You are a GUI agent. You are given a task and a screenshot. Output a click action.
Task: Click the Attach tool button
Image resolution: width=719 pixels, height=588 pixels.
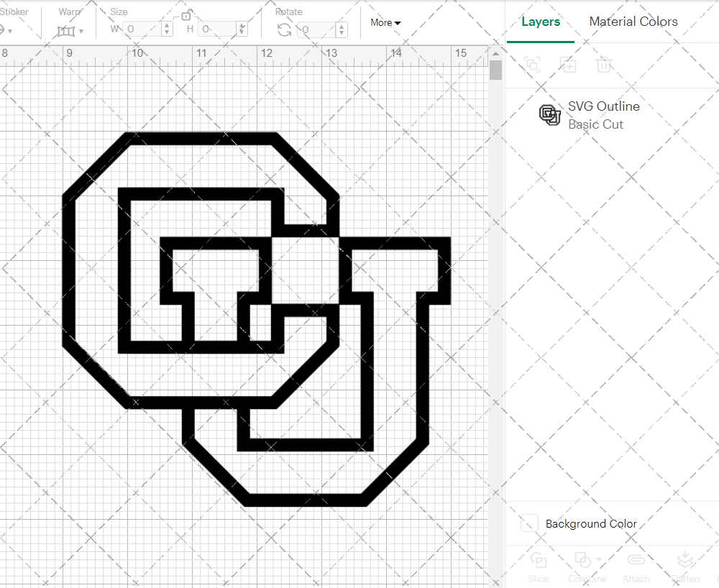tap(636, 567)
